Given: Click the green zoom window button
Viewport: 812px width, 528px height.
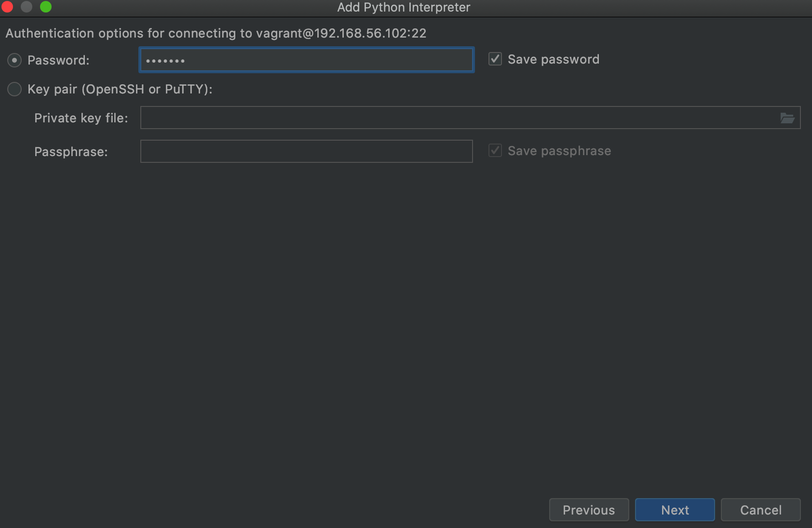Looking at the screenshot, I should tap(46, 7).
